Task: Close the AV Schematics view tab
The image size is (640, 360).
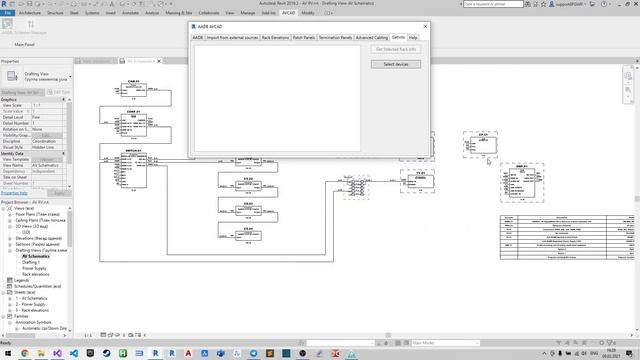Action: [x=159, y=61]
